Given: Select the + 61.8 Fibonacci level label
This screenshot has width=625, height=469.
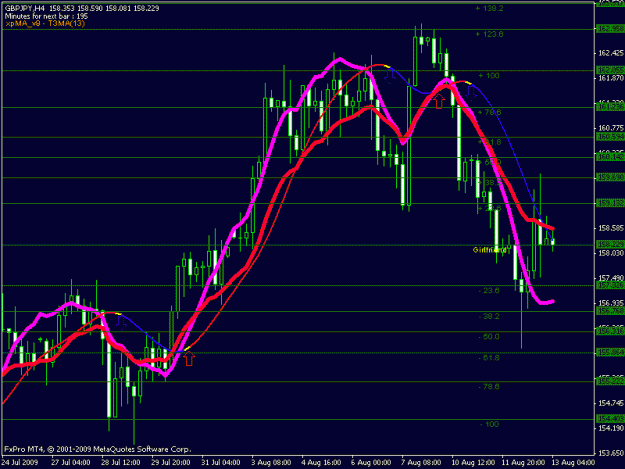Looking at the screenshot, I should 489,142.
